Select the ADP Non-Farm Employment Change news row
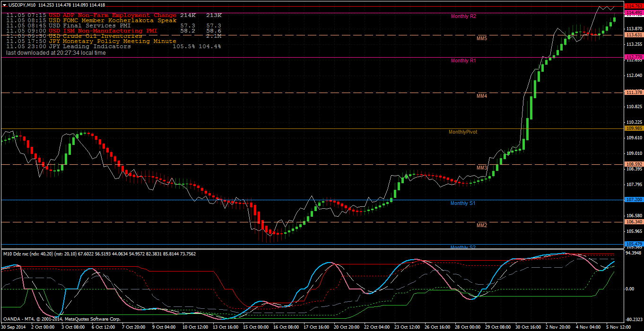644x331 pixels. (x=114, y=16)
